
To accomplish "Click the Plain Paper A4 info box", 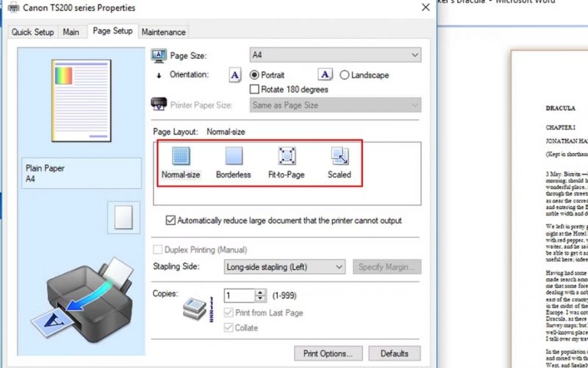I will click(82, 173).
